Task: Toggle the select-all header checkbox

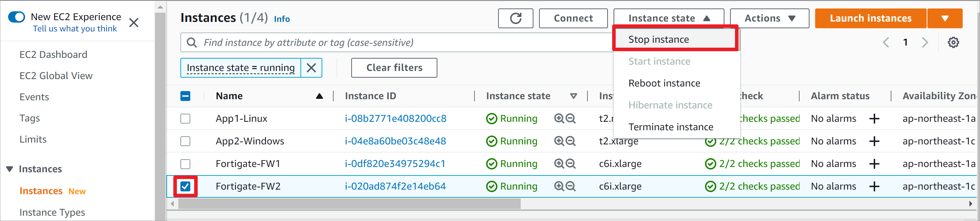Action: click(x=185, y=96)
